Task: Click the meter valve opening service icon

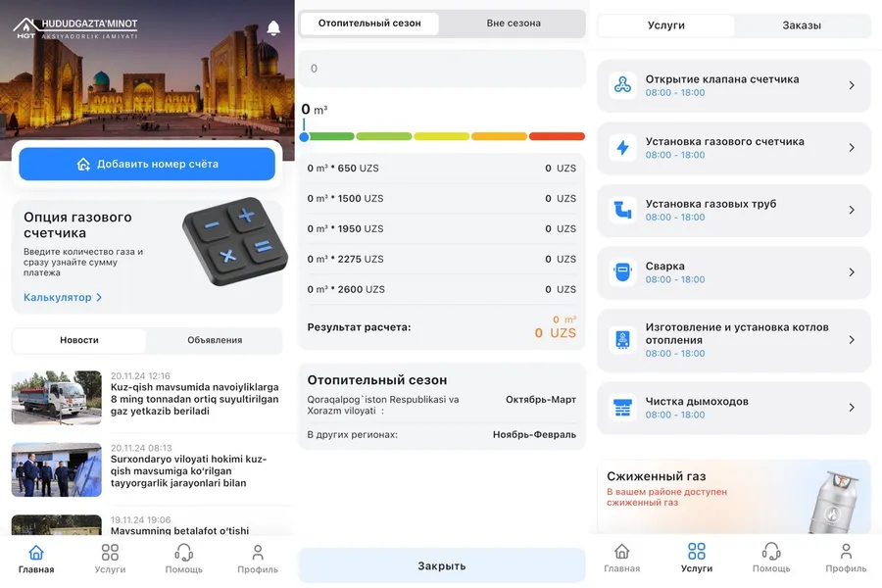Action: [x=622, y=85]
